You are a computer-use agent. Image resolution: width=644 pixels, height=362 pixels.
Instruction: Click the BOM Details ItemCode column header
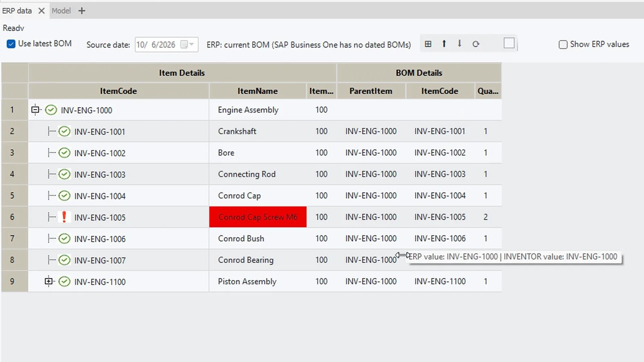(440, 91)
